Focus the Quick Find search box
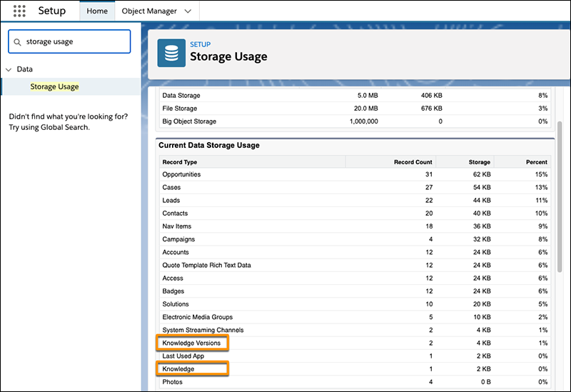 69,41
